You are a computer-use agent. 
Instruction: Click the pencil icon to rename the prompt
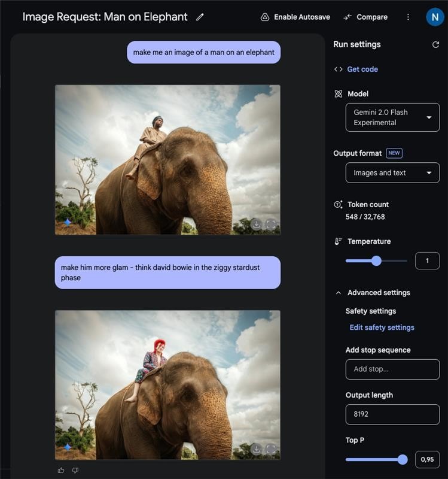click(200, 17)
